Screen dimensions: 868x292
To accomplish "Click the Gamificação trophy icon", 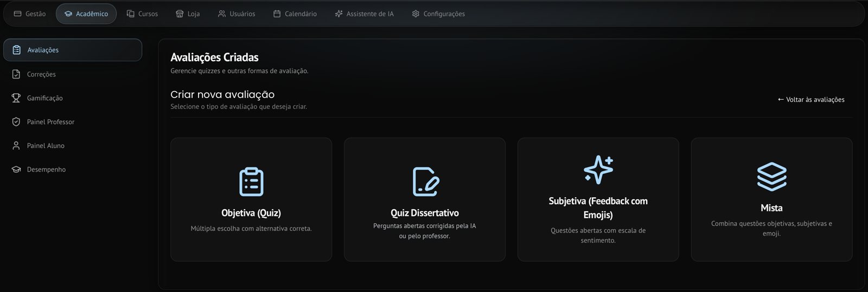I will coord(16,98).
